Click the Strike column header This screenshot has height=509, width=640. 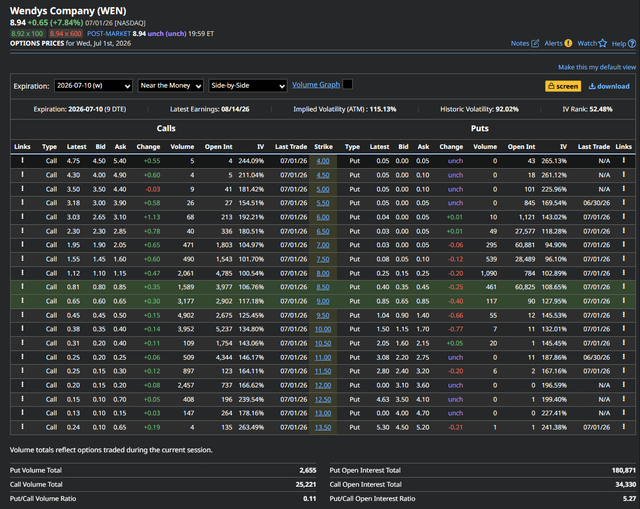click(323, 147)
